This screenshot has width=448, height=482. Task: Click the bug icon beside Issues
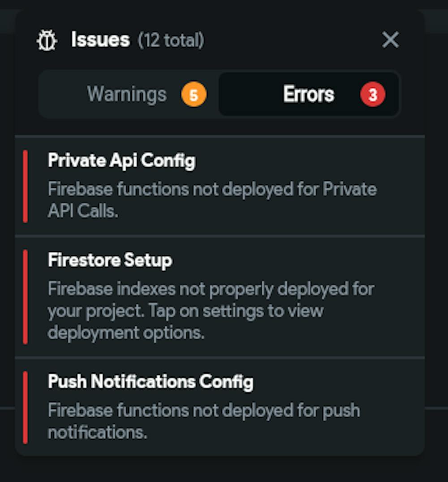(x=47, y=40)
